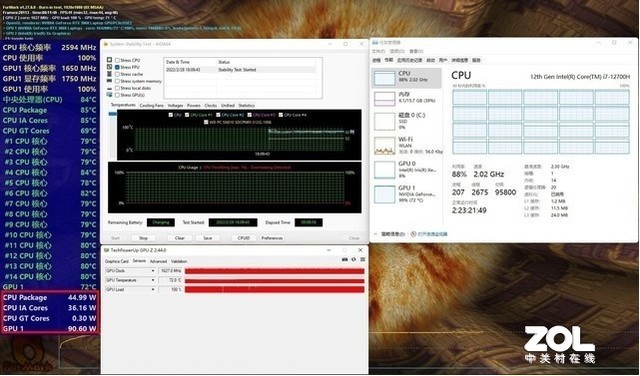This screenshot has height=376, width=640.
Task: Open the GPU Temperature sensor dropdown
Action: (153, 280)
